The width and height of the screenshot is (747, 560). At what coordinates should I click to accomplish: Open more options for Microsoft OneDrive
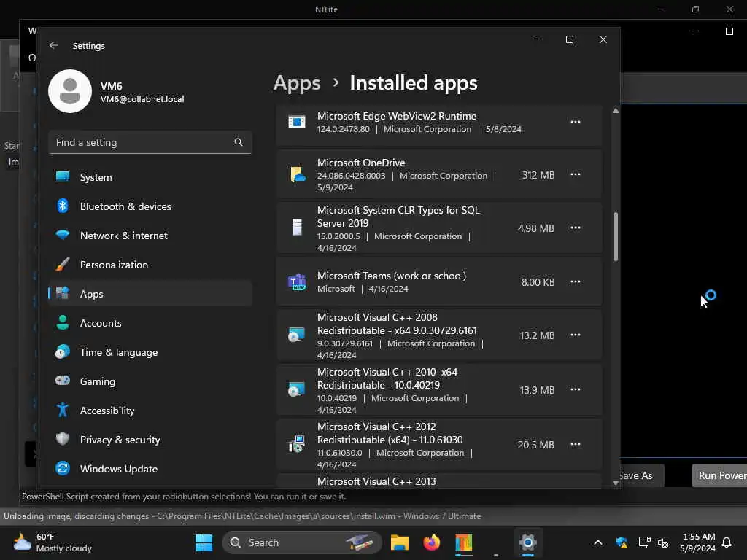576,174
